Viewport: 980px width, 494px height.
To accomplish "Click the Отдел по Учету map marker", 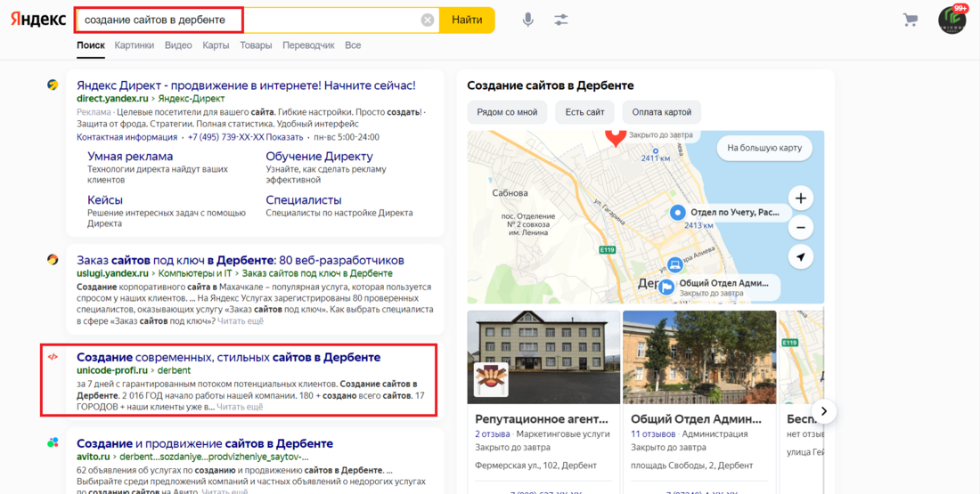I will click(x=678, y=213).
